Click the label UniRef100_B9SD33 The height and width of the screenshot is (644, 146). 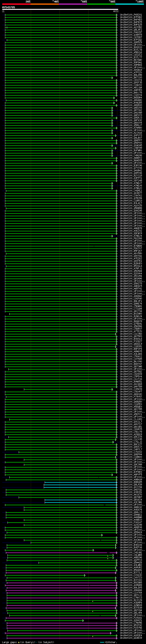tap(131, 48)
